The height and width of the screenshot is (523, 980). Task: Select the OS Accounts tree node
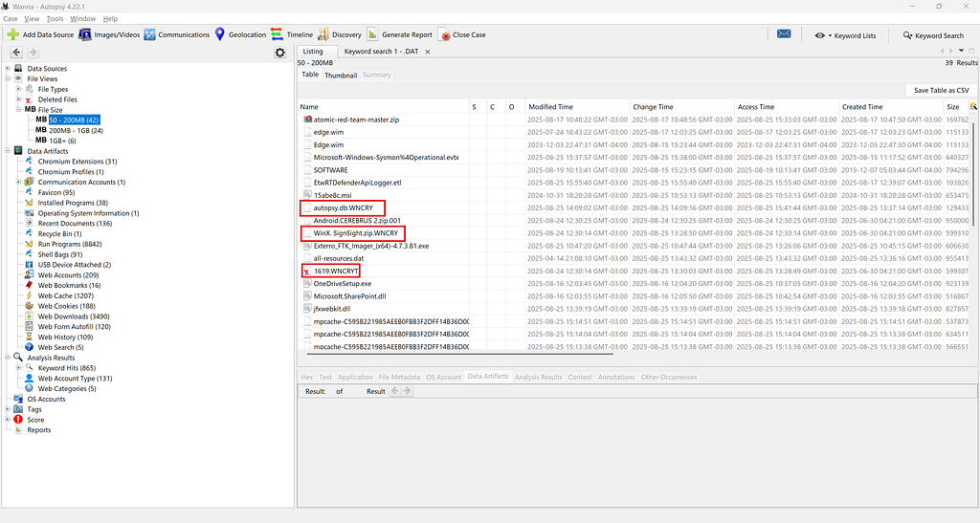[x=46, y=399]
